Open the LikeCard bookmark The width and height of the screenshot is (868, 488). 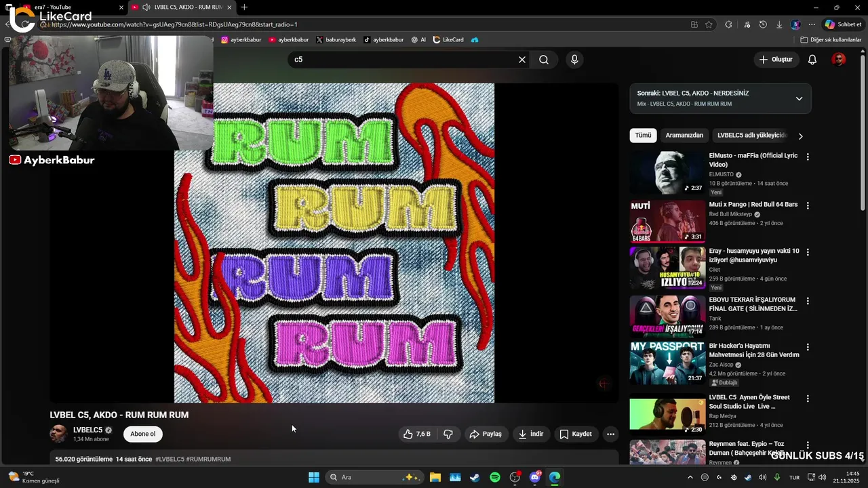tap(448, 40)
